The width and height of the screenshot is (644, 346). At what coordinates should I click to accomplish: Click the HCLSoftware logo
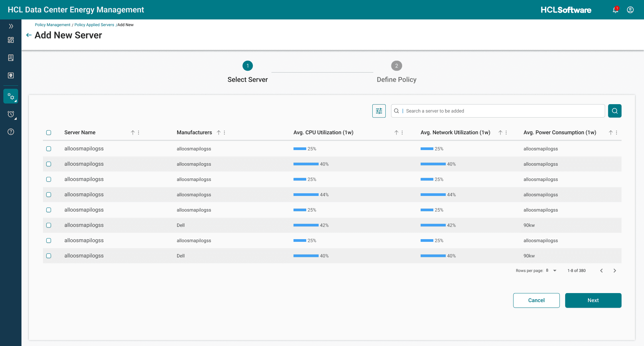[x=566, y=10]
